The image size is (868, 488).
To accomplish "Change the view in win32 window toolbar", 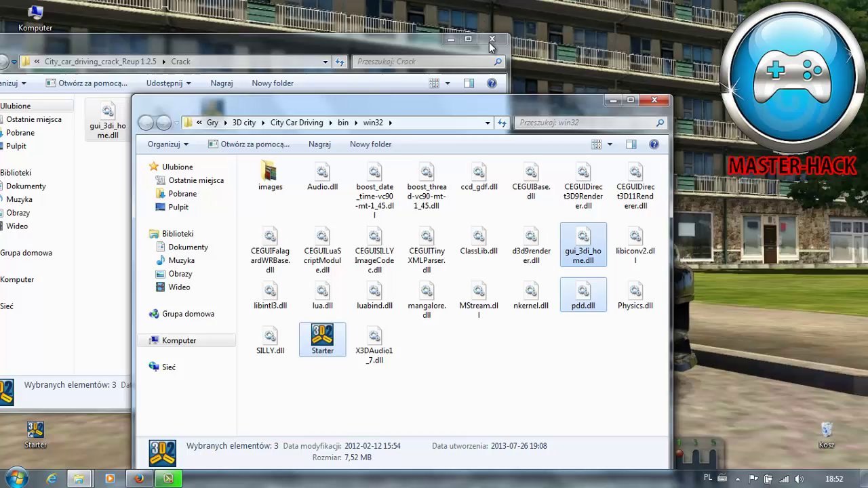I will (596, 144).
